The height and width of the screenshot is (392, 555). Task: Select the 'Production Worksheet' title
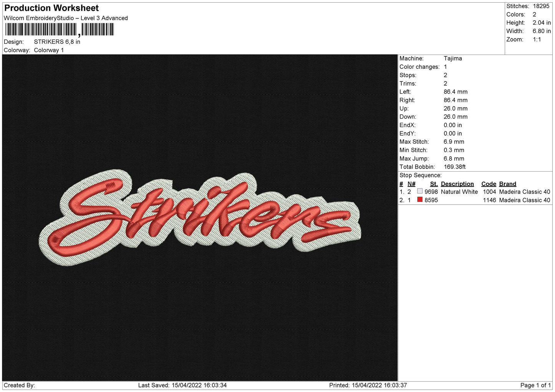(51, 8)
